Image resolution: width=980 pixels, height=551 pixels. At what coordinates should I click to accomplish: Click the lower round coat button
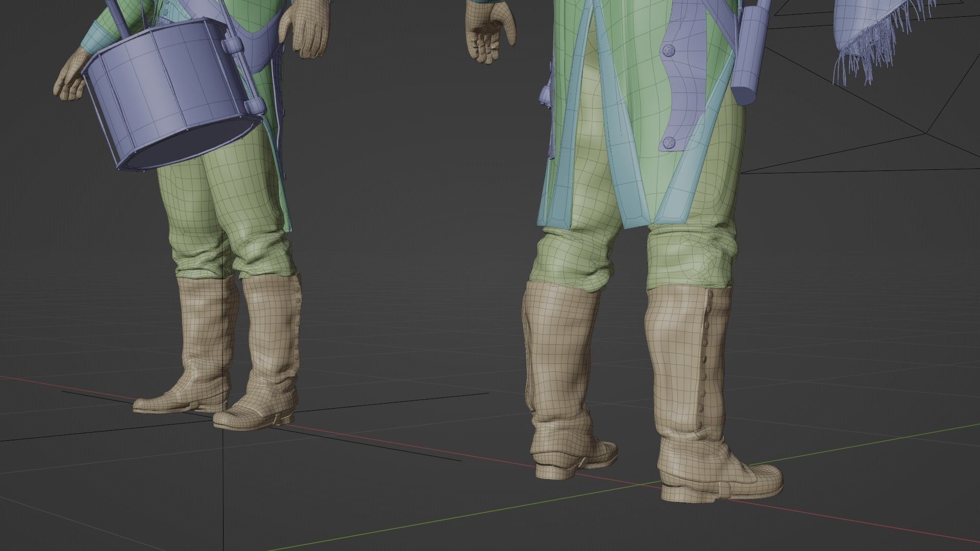pyautogui.click(x=668, y=142)
